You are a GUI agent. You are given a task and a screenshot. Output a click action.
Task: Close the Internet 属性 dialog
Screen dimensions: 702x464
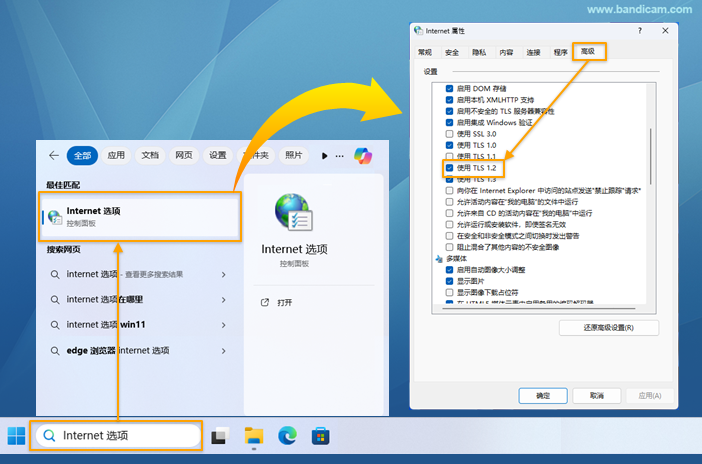(665, 30)
